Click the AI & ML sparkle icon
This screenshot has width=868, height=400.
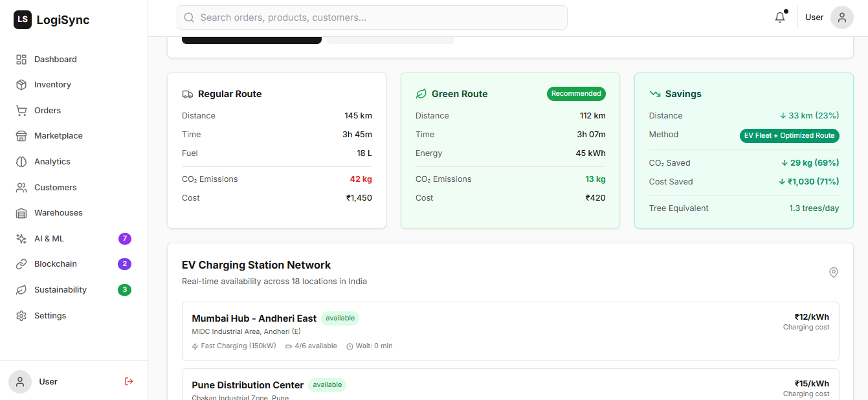[x=21, y=239]
